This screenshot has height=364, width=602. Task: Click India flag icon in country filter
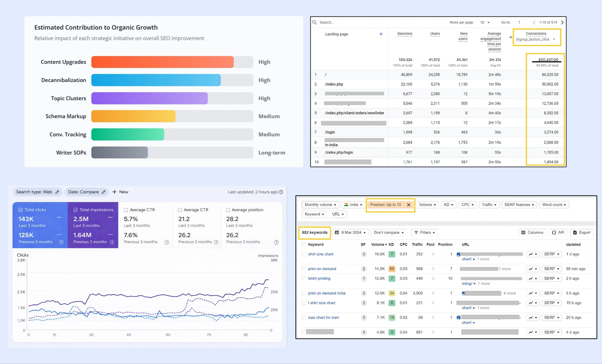click(x=346, y=205)
